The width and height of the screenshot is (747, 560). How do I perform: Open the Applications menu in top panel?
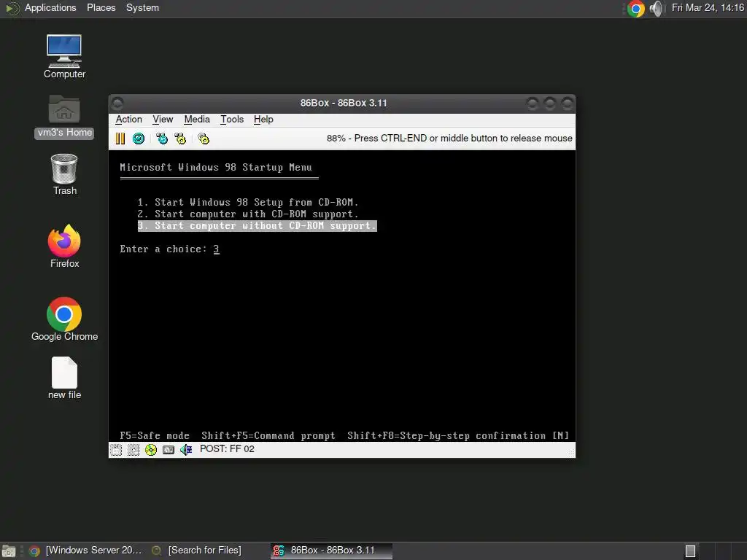[50, 7]
